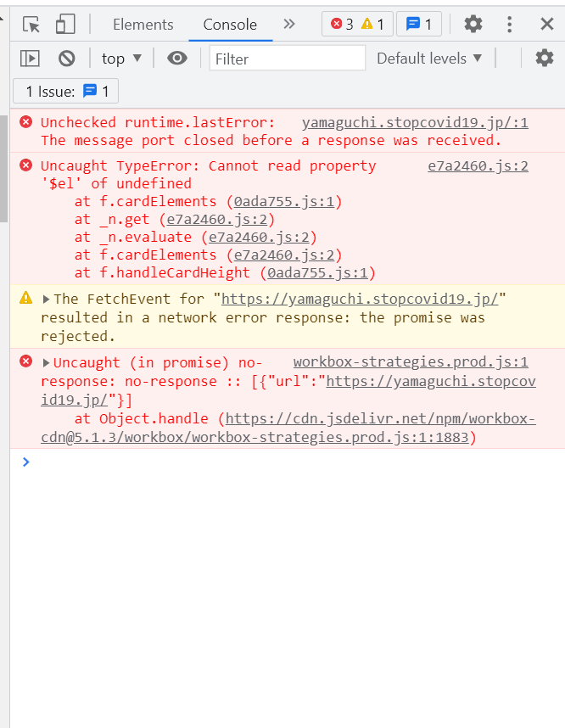565x728 pixels.
Task: Click the blue issues message badge
Action: pos(417,25)
